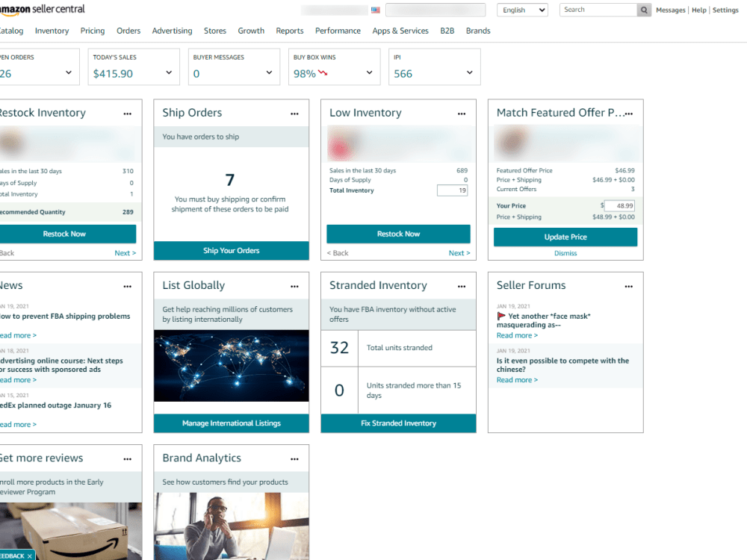747x560 pixels.
Task: Expand the Open Orders summary dropdown
Action: (69, 72)
